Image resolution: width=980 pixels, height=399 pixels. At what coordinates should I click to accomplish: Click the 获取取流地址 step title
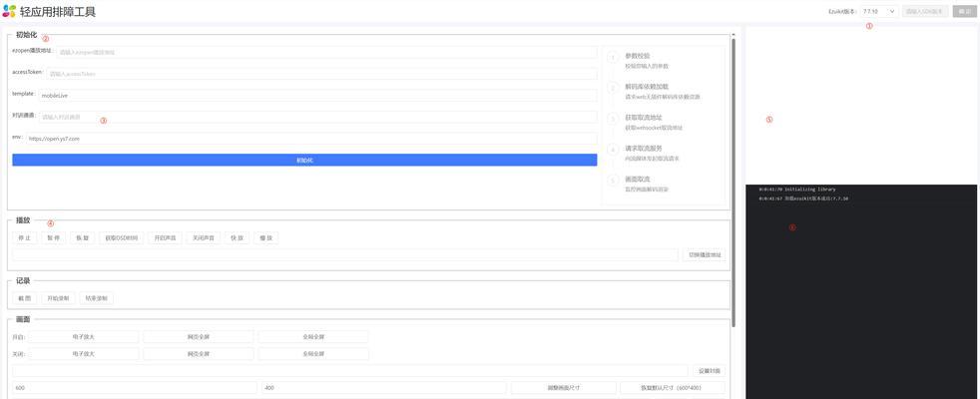(643, 117)
